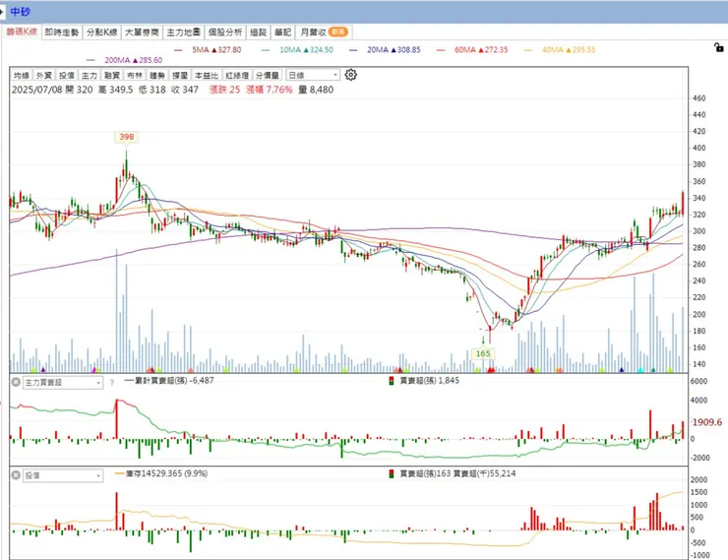The height and width of the screenshot is (560, 728).
Task: Click the 量 8,480 volume value
Action: [x=316, y=90]
